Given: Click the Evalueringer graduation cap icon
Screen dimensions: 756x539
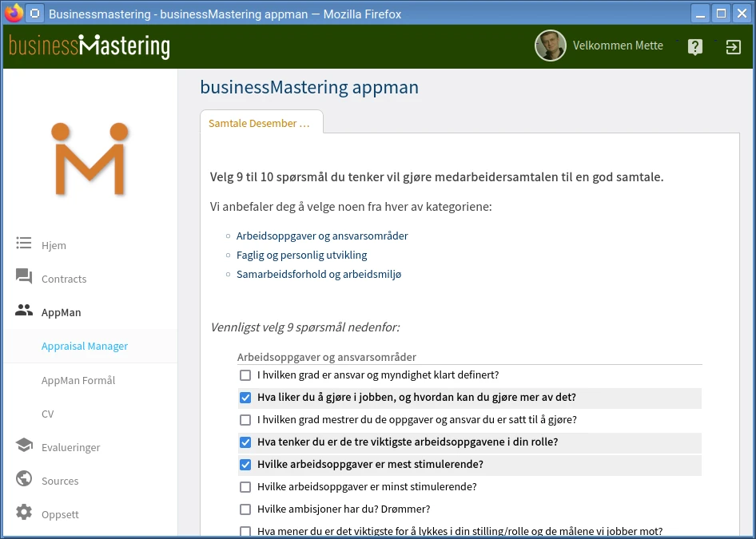Looking at the screenshot, I should pyautogui.click(x=24, y=445).
